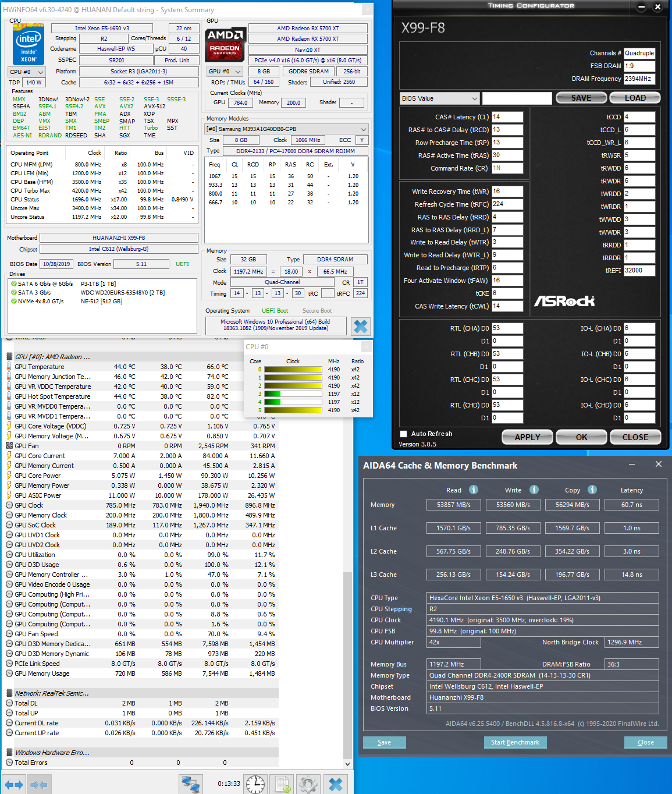Screen dimensions: 672x794
Task: Click the circle icon beside GPU Clock row
Action: 9,505
